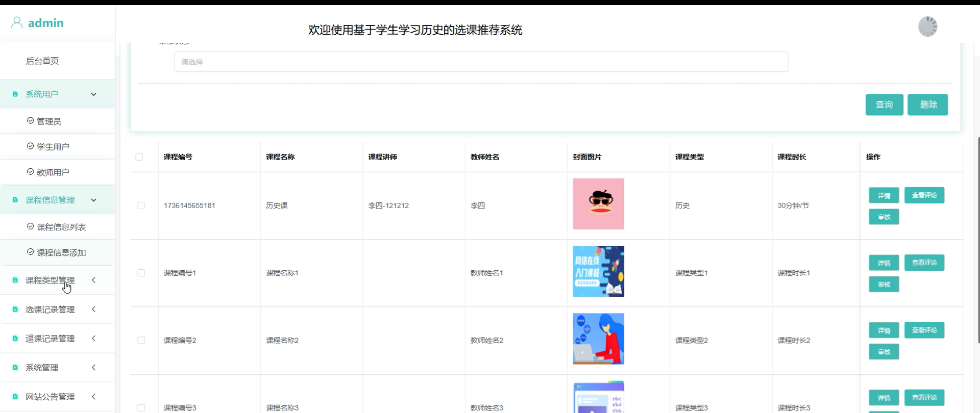Open the 请选择 review status dropdown

pos(481,62)
